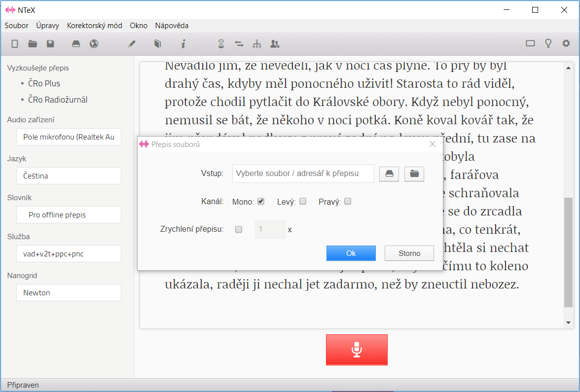Click the drive icon in main toolbar
Image resolution: width=580 pixels, height=392 pixels.
(x=76, y=44)
